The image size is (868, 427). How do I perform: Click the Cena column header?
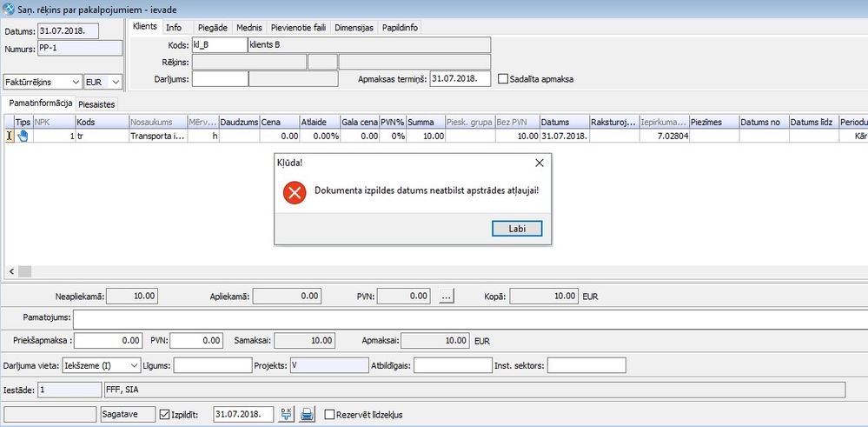point(279,122)
